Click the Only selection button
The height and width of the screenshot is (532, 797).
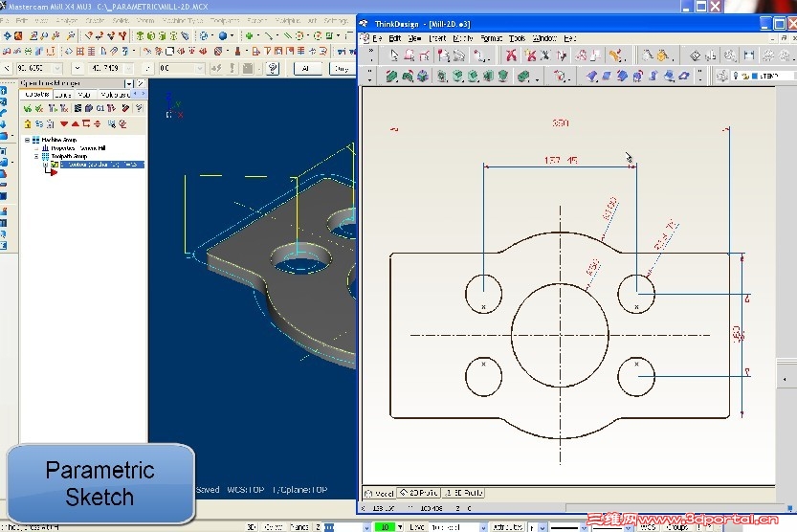343,68
